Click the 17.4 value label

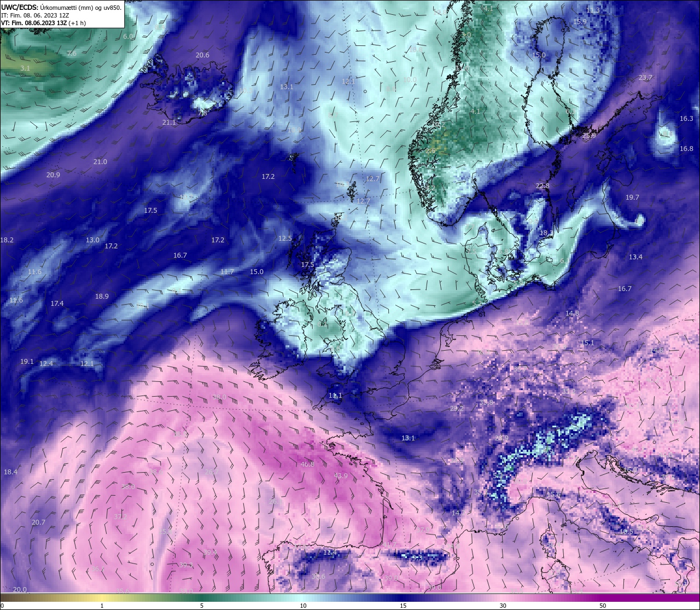click(x=57, y=303)
